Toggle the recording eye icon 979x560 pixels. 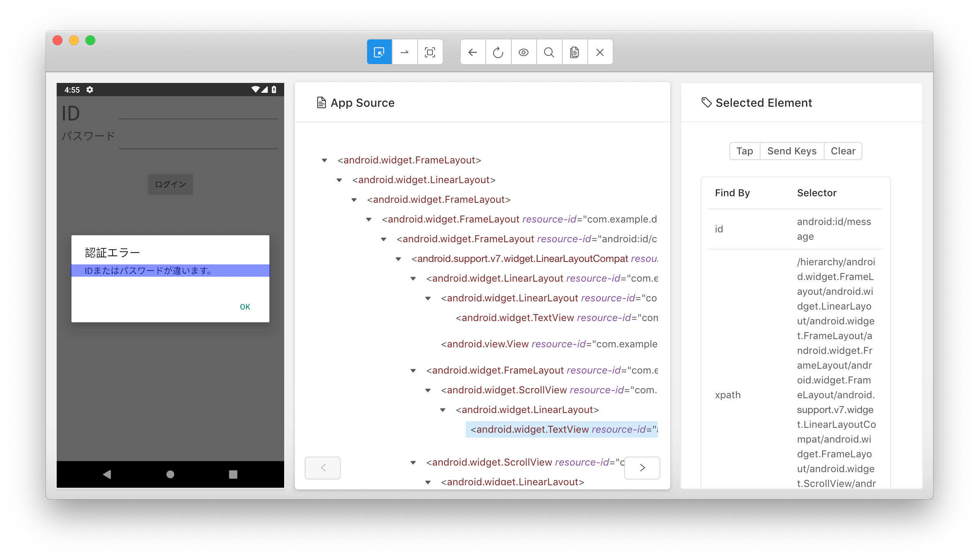point(524,52)
